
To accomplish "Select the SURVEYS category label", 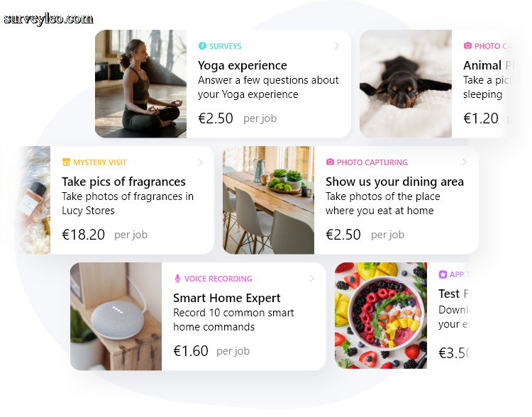I will [225, 46].
